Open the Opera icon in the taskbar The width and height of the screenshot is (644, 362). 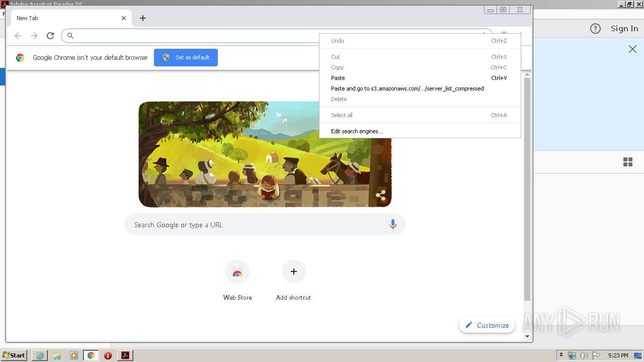108,355
